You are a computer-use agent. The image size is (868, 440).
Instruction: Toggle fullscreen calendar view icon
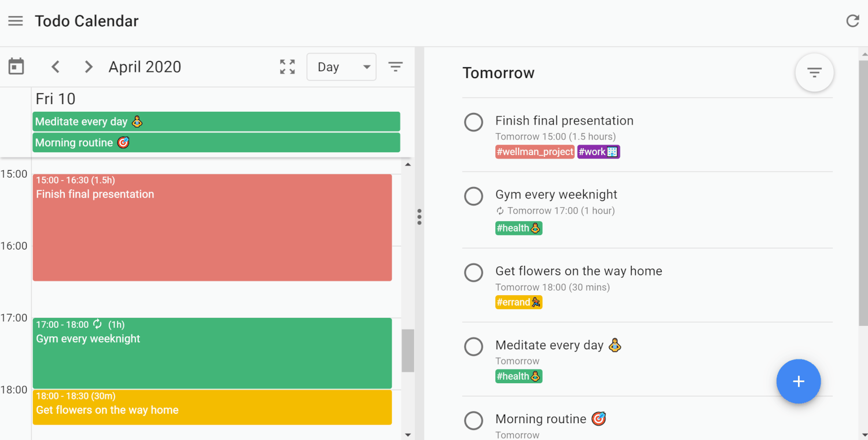(x=288, y=67)
